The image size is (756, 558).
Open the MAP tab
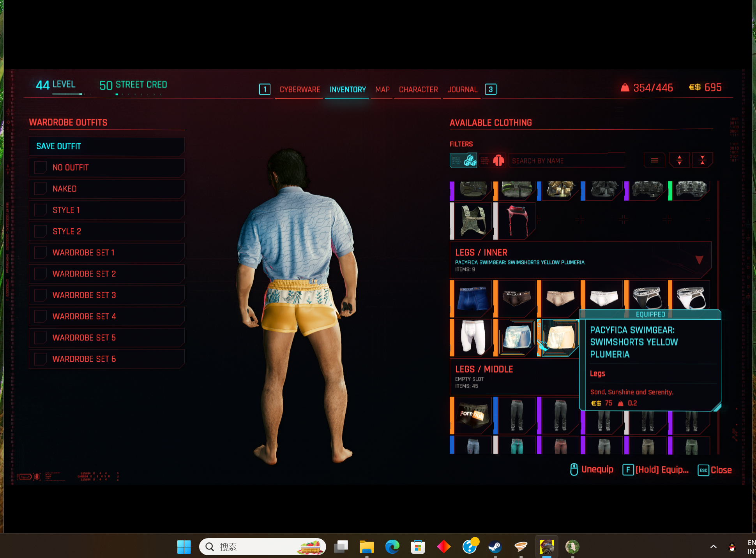(382, 90)
